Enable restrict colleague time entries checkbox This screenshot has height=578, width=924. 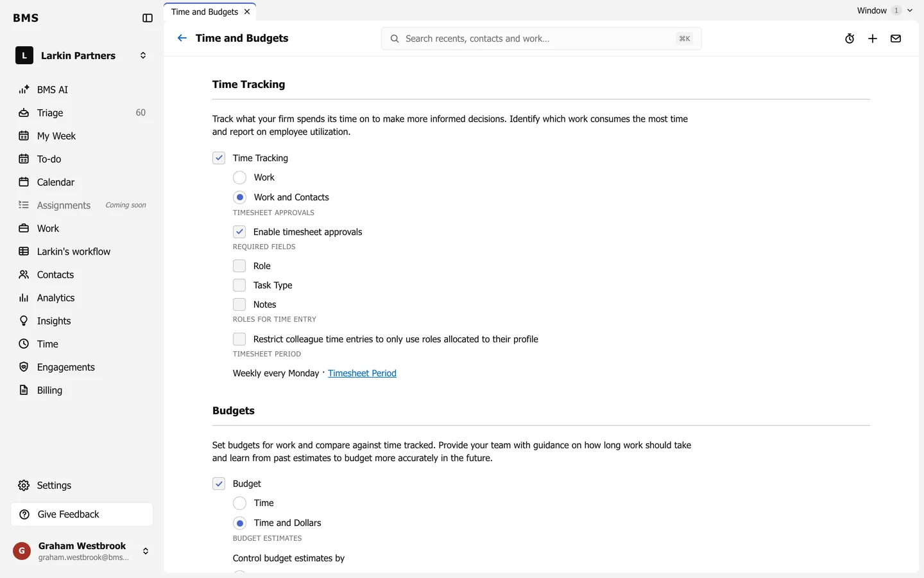(239, 339)
